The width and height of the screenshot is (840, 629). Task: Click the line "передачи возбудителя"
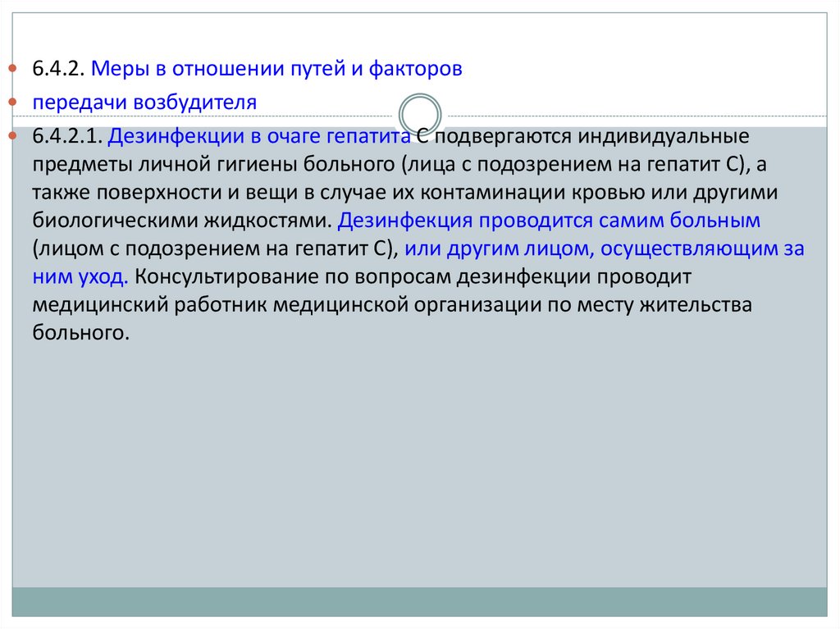coord(144,103)
